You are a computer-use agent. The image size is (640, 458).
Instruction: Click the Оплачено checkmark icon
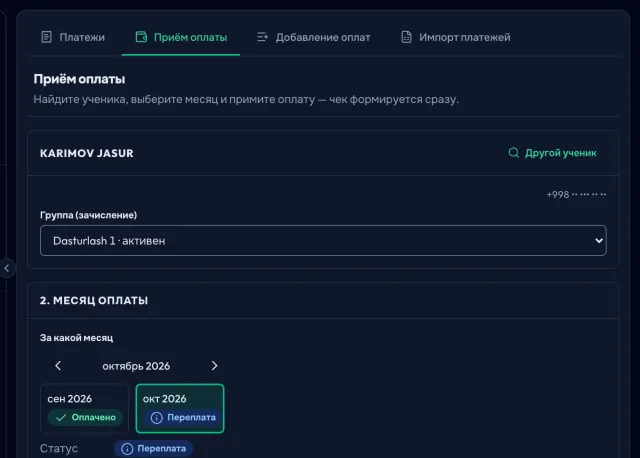pos(61,418)
